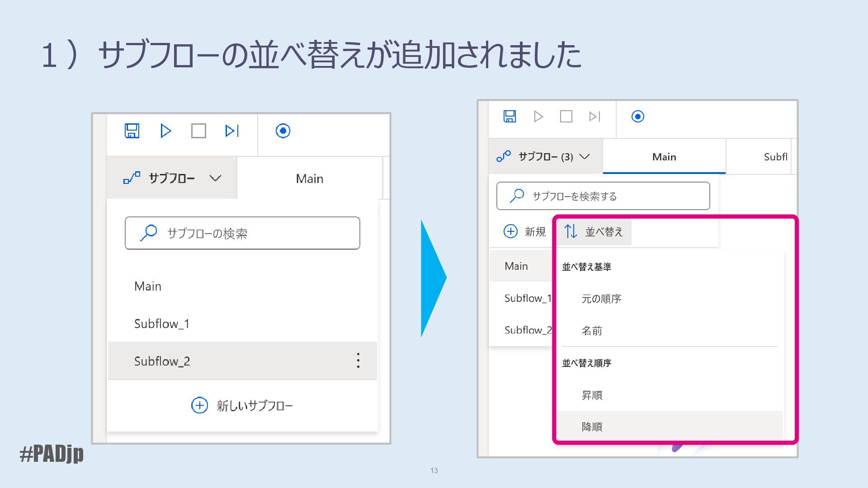Click the recorder icon in left toolbar
The image size is (868, 488).
pyautogui.click(x=283, y=131)
